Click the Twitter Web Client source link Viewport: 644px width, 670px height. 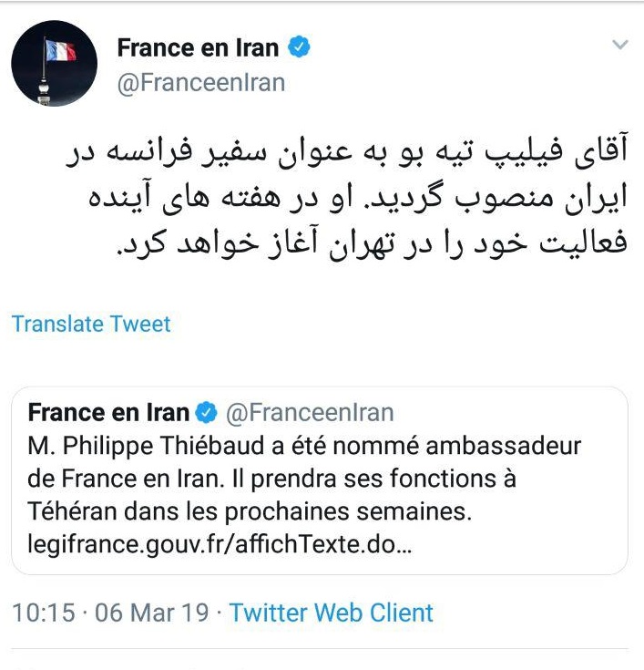click(331, 613)
